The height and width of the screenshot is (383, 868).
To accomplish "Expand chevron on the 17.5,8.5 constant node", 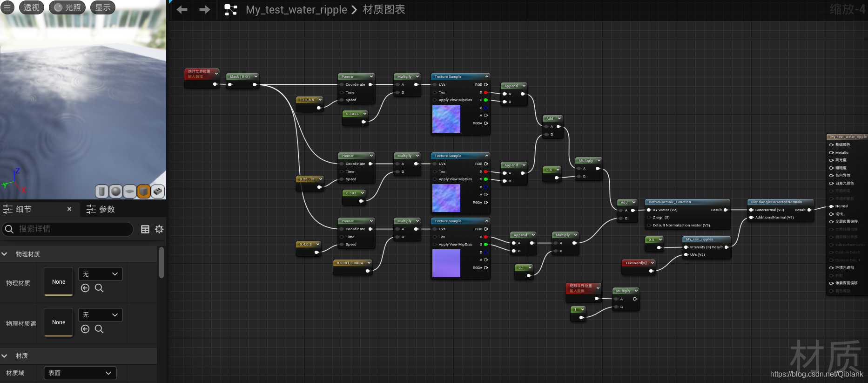I will 320,100.
